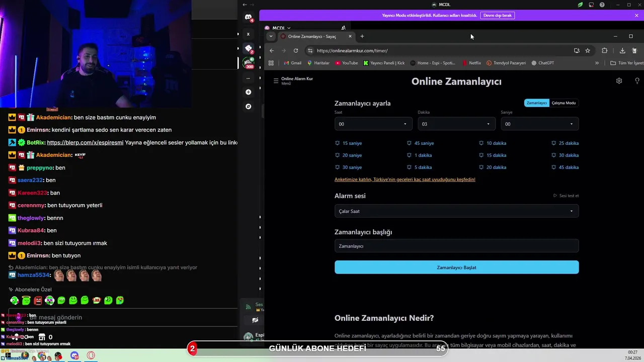644x362 pixels.
Task: Open the blerp.com link in chat
Action: (85, 142)
